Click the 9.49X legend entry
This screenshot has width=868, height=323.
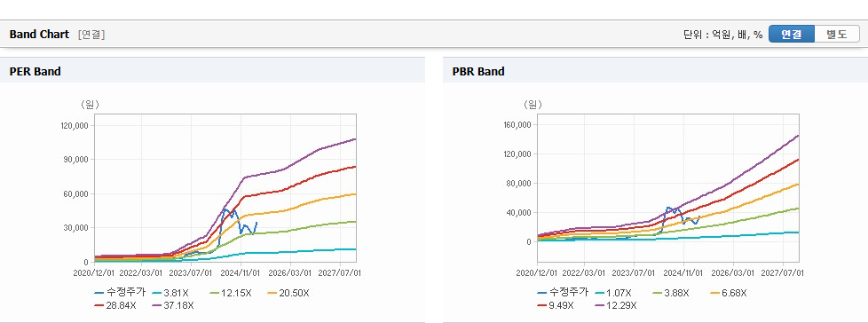point(556,305)
